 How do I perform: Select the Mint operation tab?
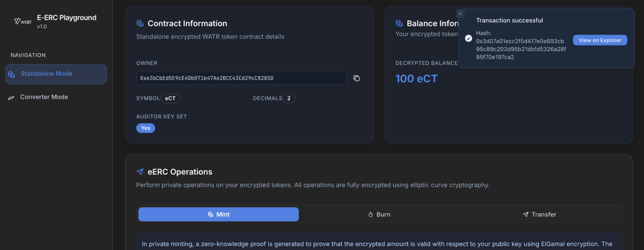coord(218,215)
